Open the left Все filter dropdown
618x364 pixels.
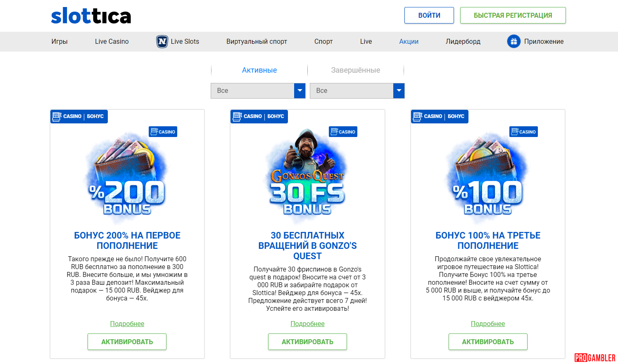pos(252,91)
